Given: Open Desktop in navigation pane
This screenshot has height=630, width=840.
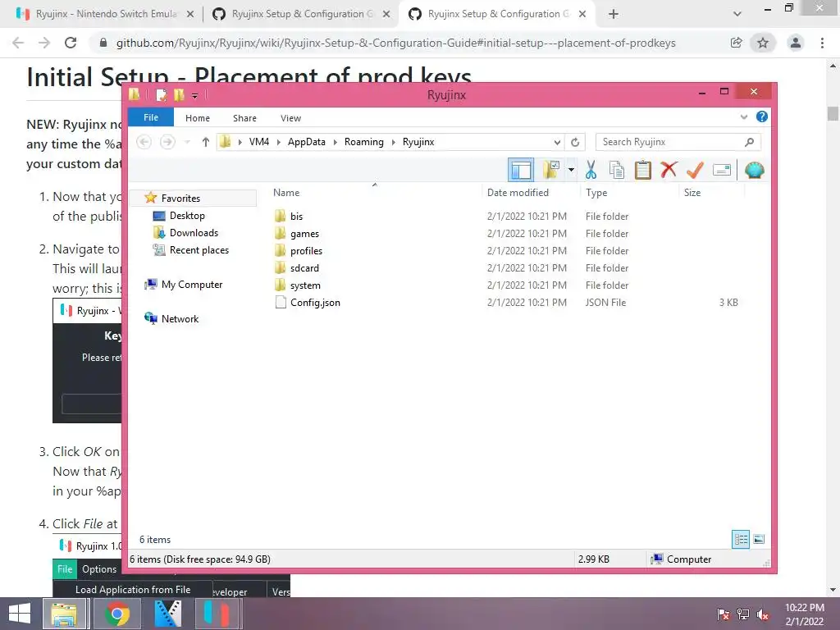Looking at the screenshot, I should point(187,216).
